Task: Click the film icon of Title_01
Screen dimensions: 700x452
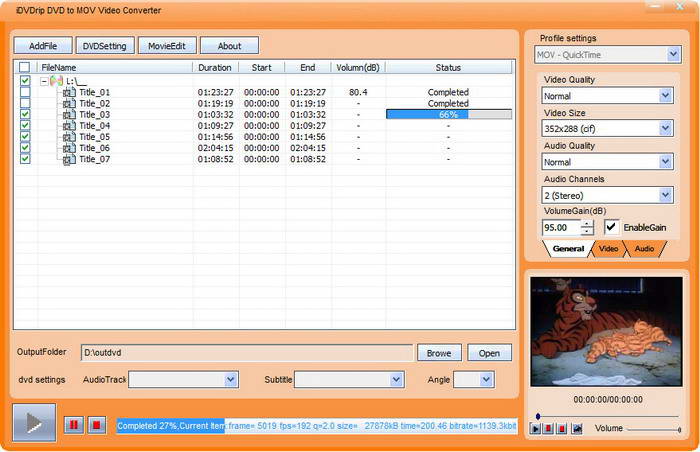Action: [69, 92]
